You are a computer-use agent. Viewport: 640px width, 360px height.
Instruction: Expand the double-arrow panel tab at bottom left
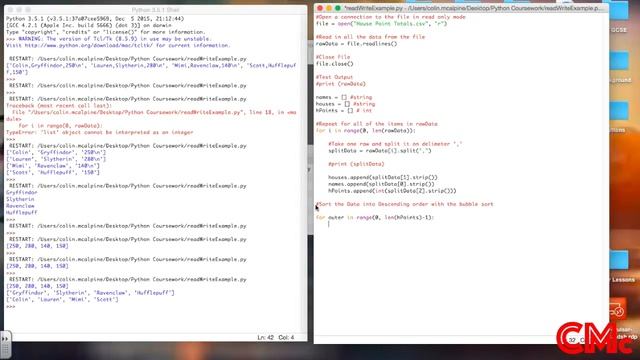5,338
